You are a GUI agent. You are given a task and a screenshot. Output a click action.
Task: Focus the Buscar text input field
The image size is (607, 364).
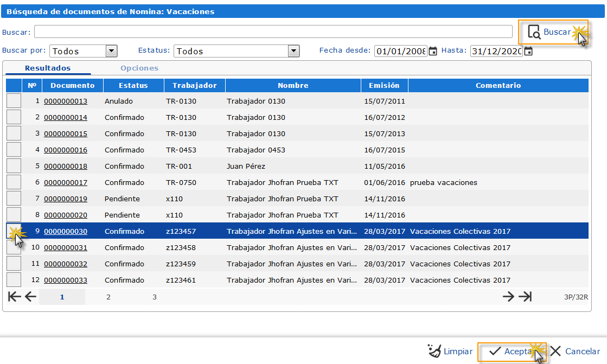coord(273,31)
